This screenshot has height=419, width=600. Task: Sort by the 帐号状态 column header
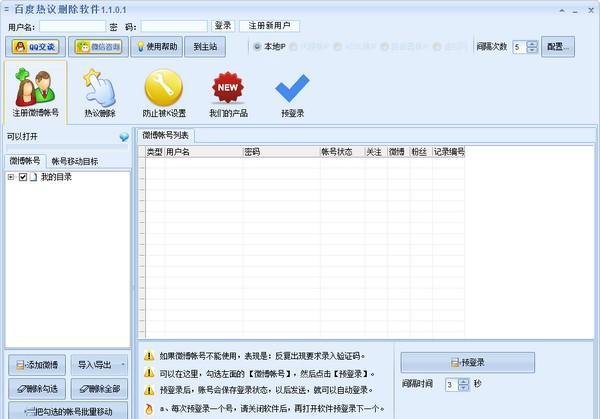(x=342, y=152)
